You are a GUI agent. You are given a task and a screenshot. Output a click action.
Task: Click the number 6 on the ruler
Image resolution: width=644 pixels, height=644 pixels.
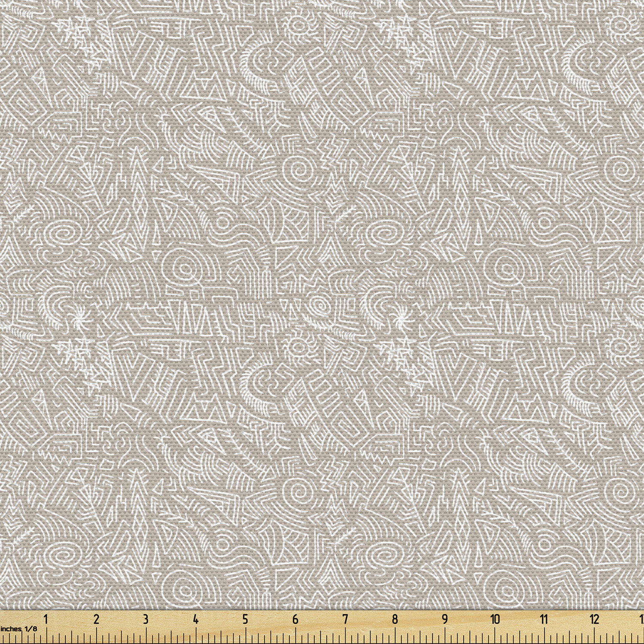pos(295,619)
